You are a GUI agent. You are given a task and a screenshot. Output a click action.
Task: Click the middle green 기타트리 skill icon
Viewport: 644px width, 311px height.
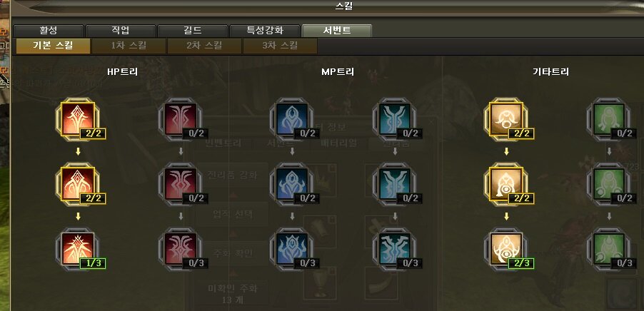(x=609, y=184)
